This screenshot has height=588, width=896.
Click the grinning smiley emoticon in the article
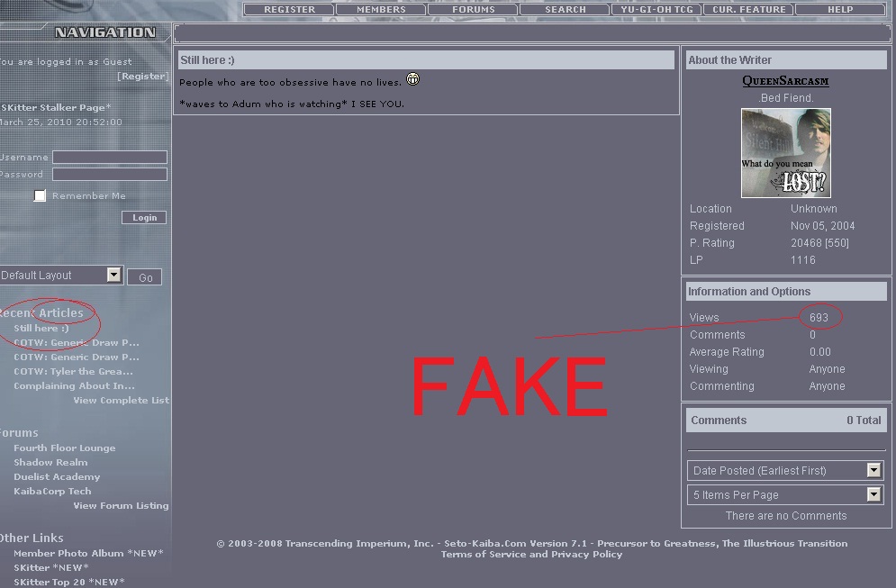[x=412, y=79]
